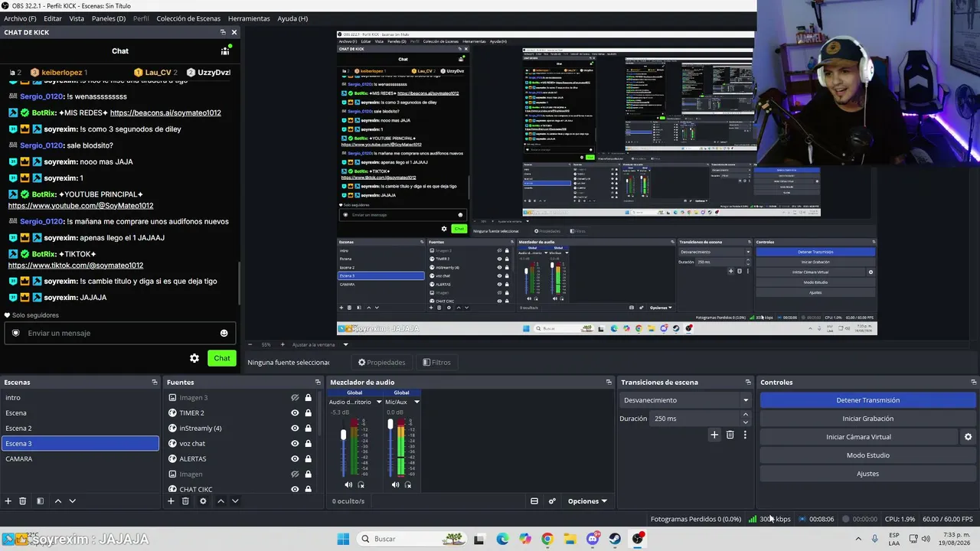Toggle monitoring icon for the Mic/Aux channel
The height and width of the screenshot is (551, 980).
tap(408, 484)
